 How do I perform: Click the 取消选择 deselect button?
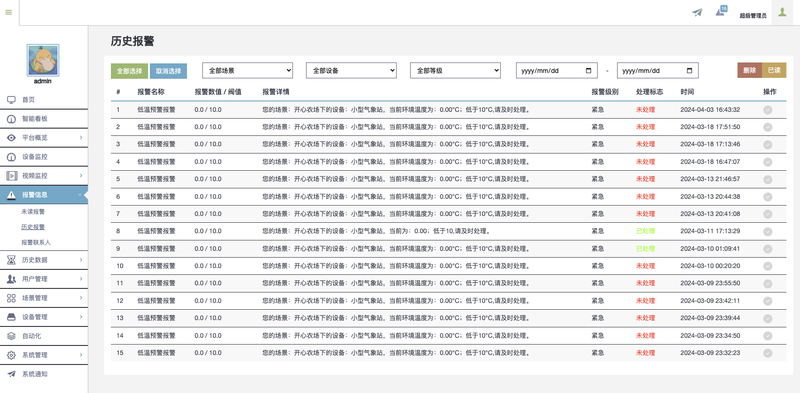pos(168,71)
